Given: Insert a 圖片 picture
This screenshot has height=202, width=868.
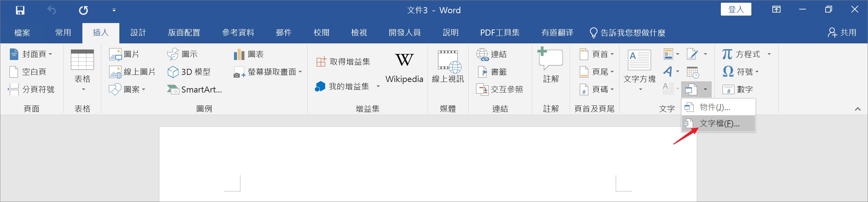Looking at the screenshot, I should click(124, 54).
